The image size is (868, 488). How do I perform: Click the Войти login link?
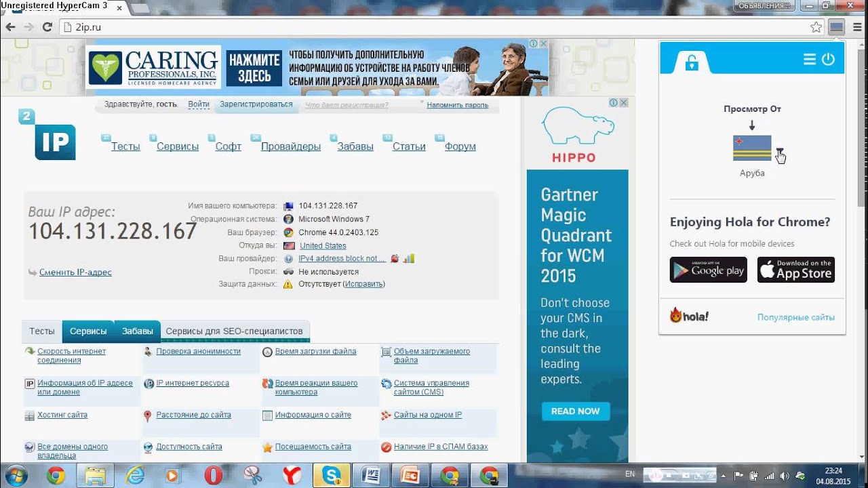(199, 104)
